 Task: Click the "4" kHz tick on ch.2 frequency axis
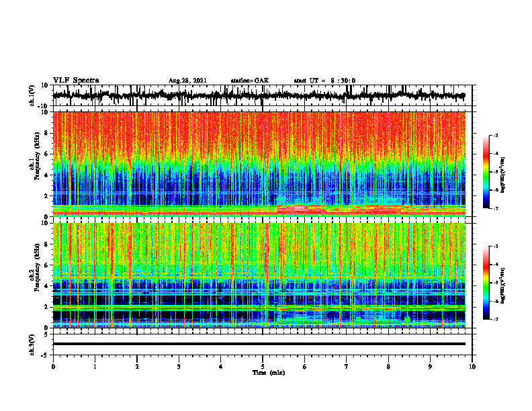coord(47,286)
